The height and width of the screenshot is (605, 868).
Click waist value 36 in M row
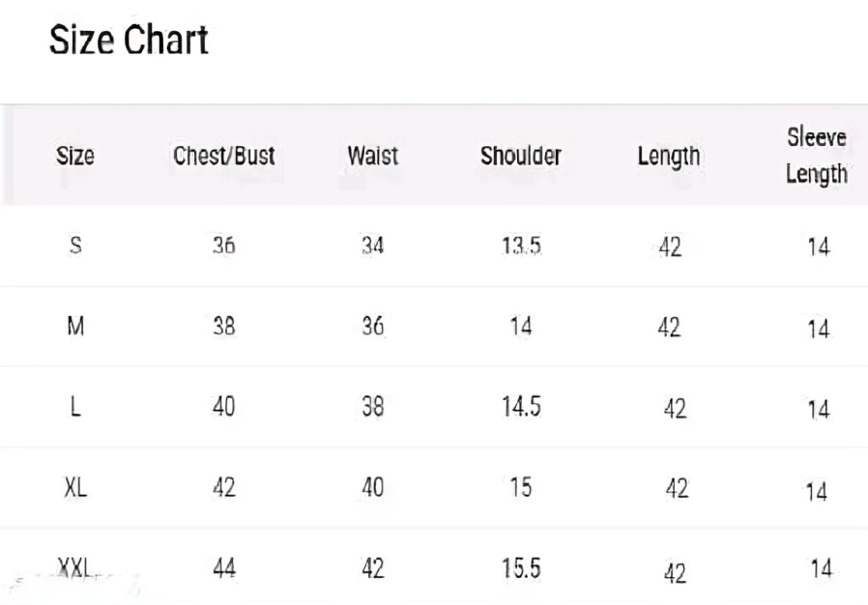coord(372,327)
